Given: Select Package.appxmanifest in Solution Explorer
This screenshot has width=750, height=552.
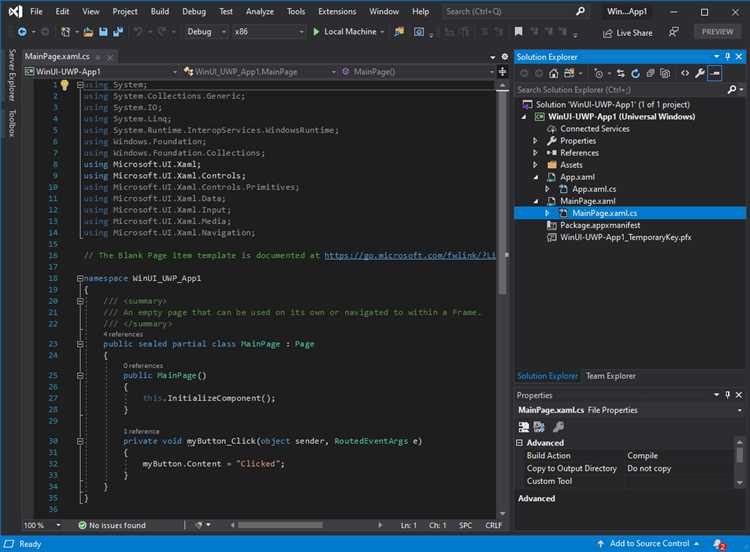Looking at the screenshot, I should [x=599, y=225].
